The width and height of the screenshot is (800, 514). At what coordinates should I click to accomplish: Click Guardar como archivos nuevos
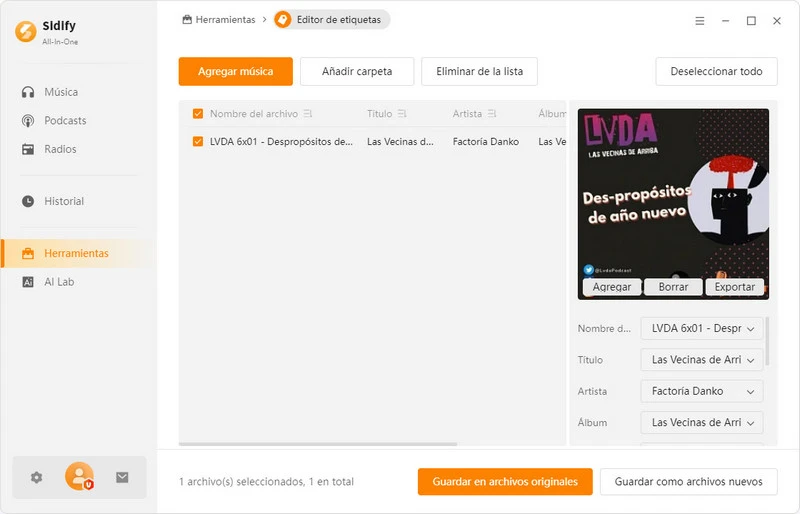click(x=689, y=481)
